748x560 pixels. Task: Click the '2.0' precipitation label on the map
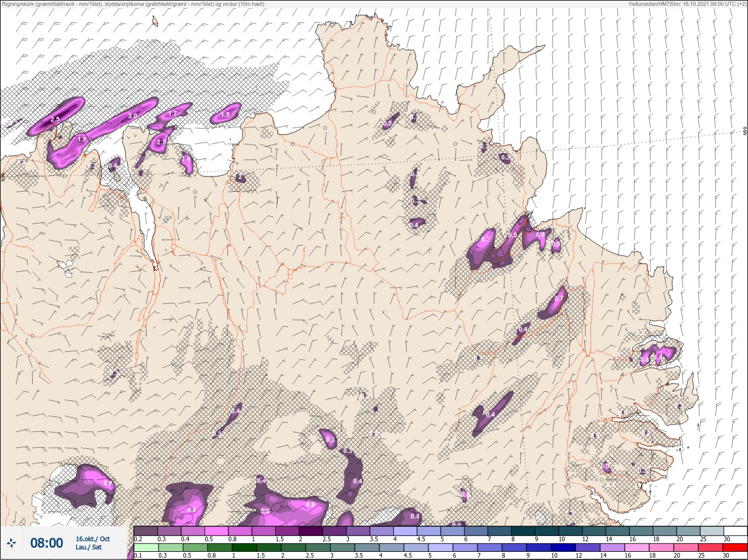coord(133,116)
